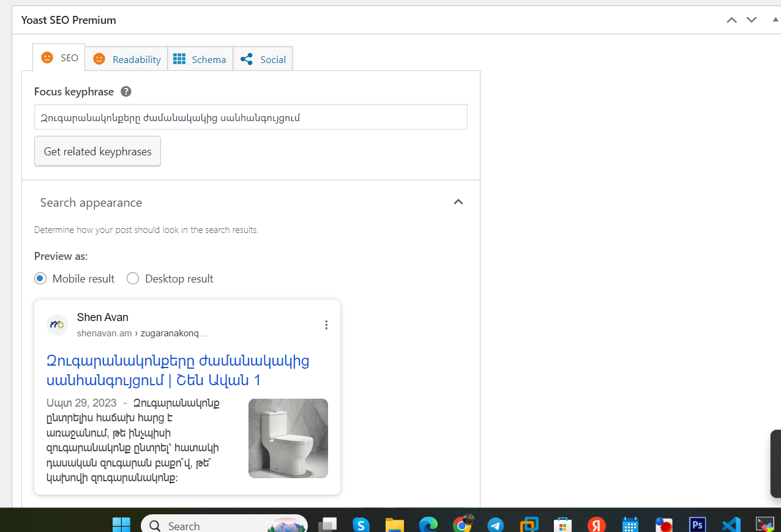Click the Shen Avan favicon in the preview
The width and height of the screenshot is (781, 532).
[x=57, y=325]
